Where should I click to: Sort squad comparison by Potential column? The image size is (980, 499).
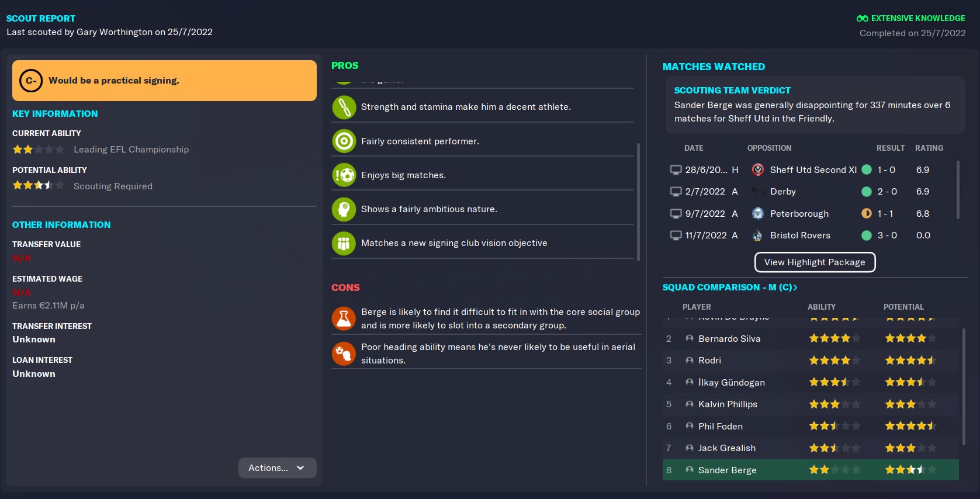coord(903,307)
